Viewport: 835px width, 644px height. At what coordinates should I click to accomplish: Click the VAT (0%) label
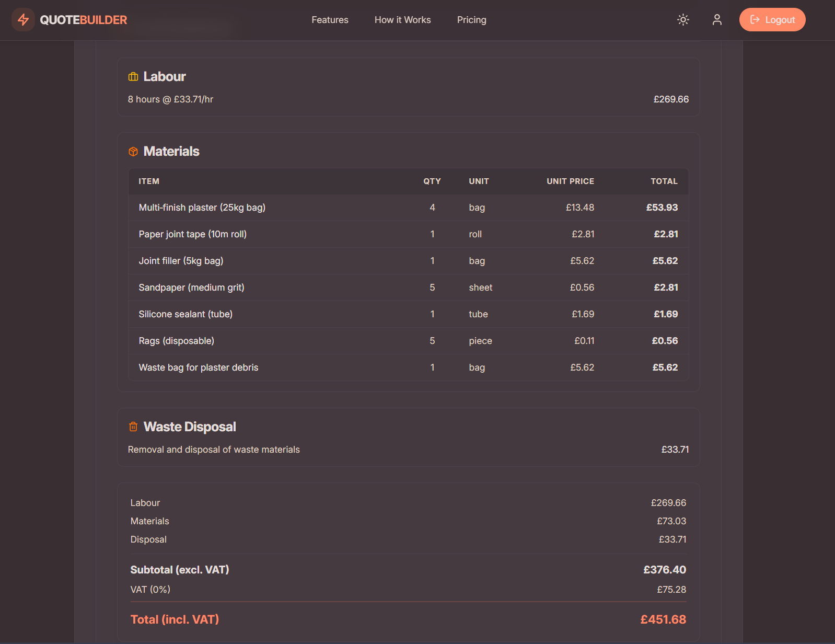click(150, 590)
